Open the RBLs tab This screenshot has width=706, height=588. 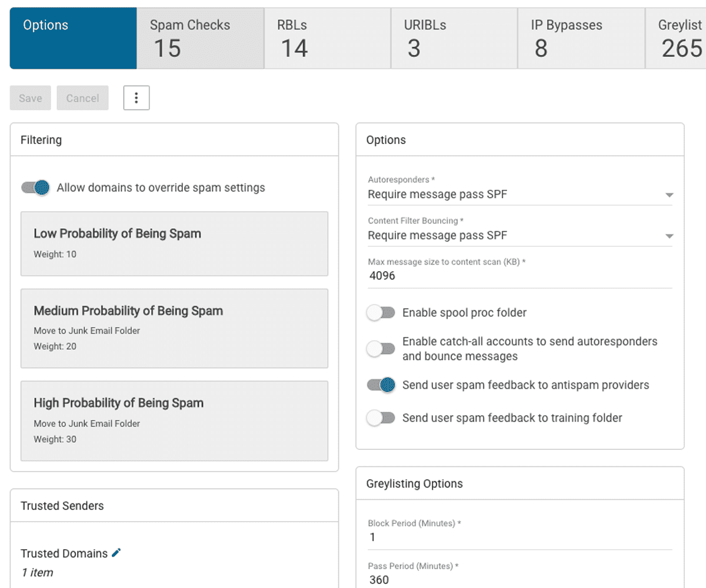click(x=327, y=38)
